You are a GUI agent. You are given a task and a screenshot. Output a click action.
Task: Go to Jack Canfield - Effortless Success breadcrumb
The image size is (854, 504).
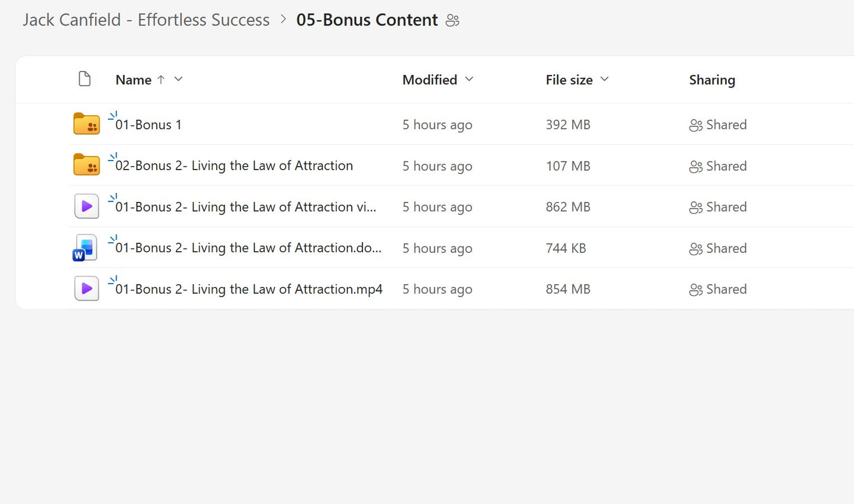146,20
